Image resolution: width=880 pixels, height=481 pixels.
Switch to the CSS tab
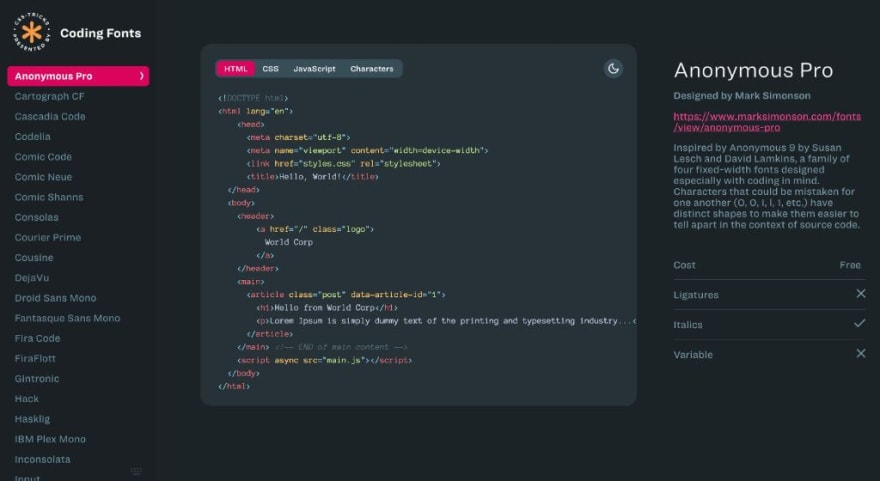click(x=271, y=68)
